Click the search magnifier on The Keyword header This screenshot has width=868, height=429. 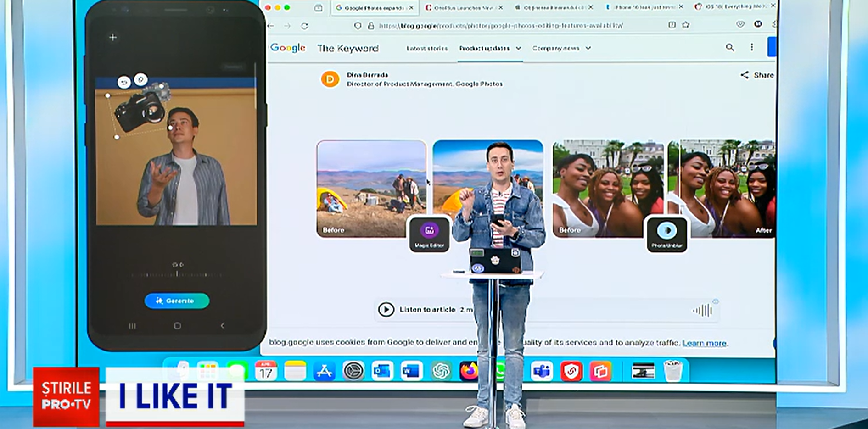point(729,47)
